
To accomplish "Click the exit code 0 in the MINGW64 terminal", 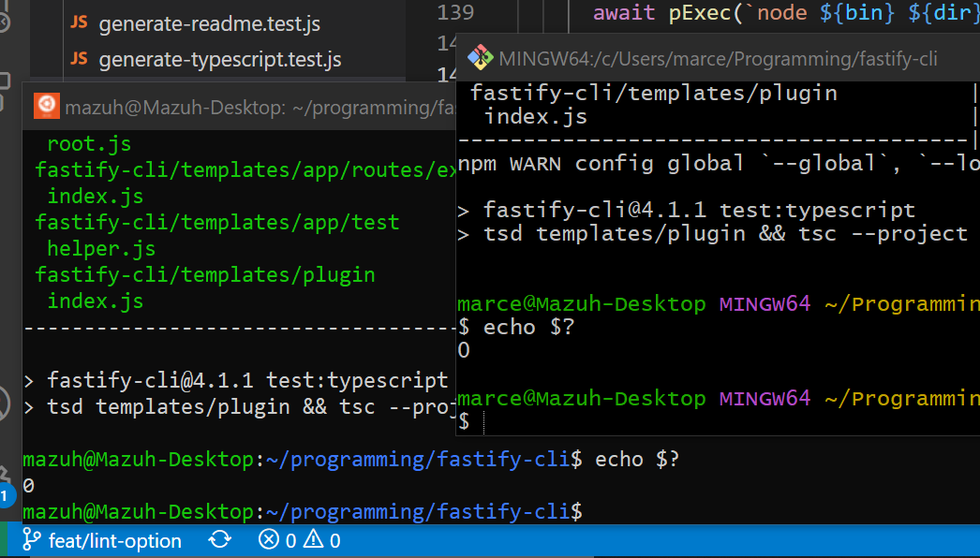I will pos(464,350).
